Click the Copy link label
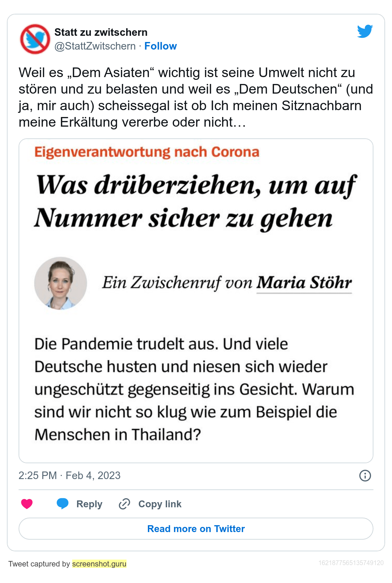Screen dimensions: 392x583 160,504
